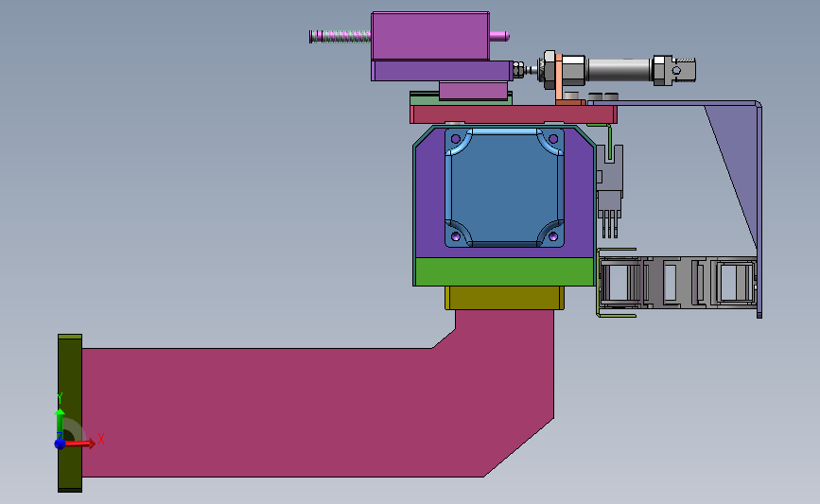Pick the threaded rod left of the purple block
Image resolution: width=820 pixels, height=504 pixels.
pyautogui.click(x=340, y=37)
